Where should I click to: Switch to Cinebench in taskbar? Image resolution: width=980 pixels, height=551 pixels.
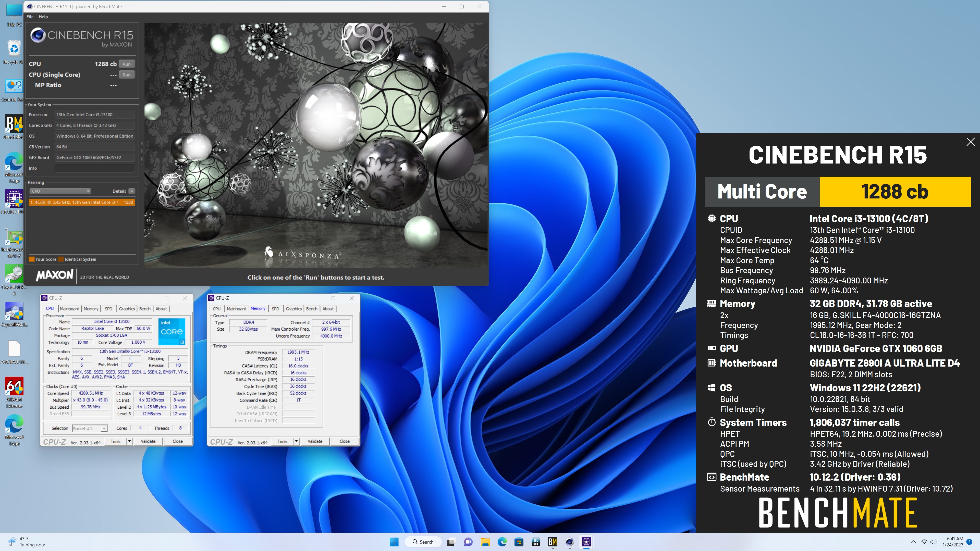(570, 542)
